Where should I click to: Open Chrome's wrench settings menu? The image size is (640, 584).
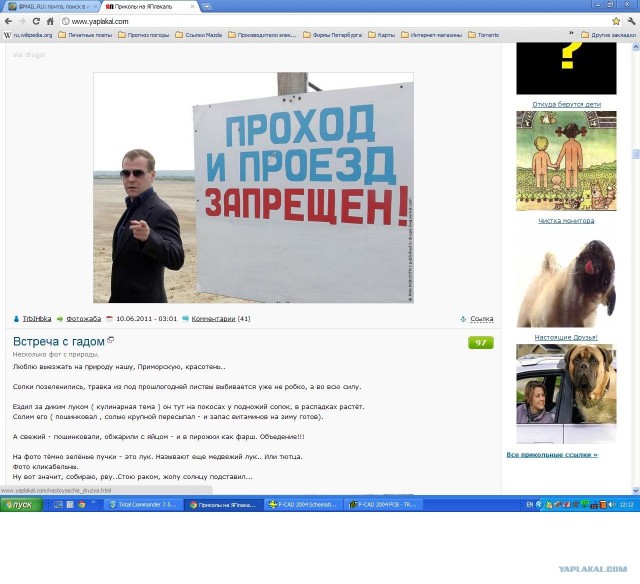coord(631,21)
